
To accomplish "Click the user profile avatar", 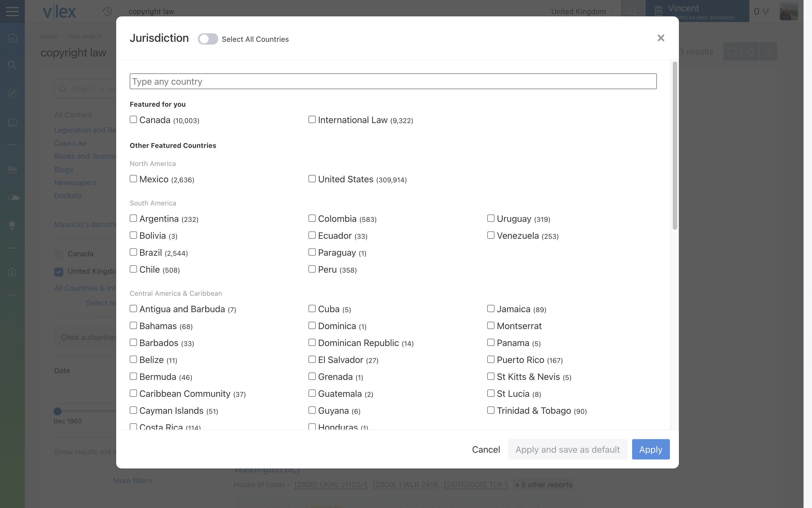I will coord(789,11).
